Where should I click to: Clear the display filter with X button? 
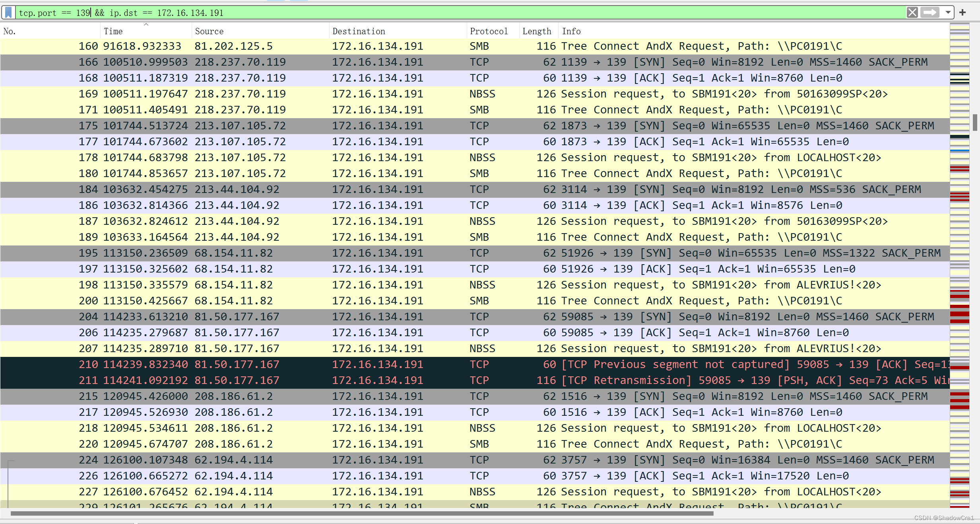(912, 12)
